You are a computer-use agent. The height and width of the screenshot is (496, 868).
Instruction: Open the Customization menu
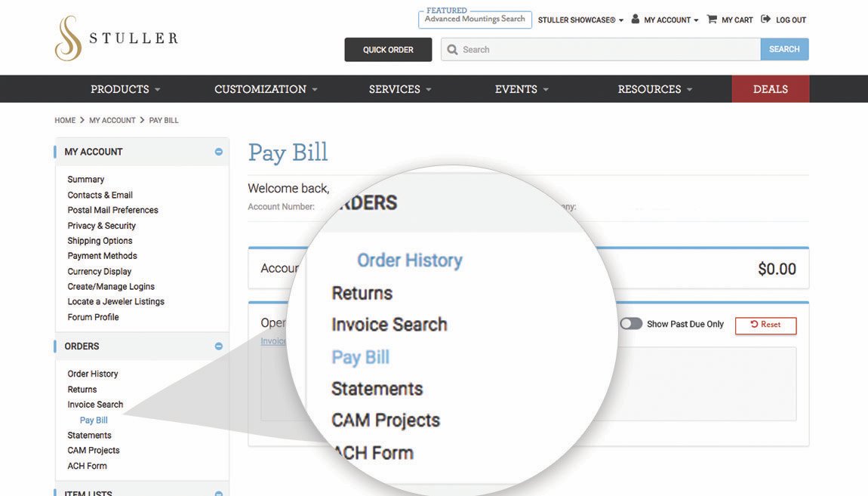click(x=266, y=89)
